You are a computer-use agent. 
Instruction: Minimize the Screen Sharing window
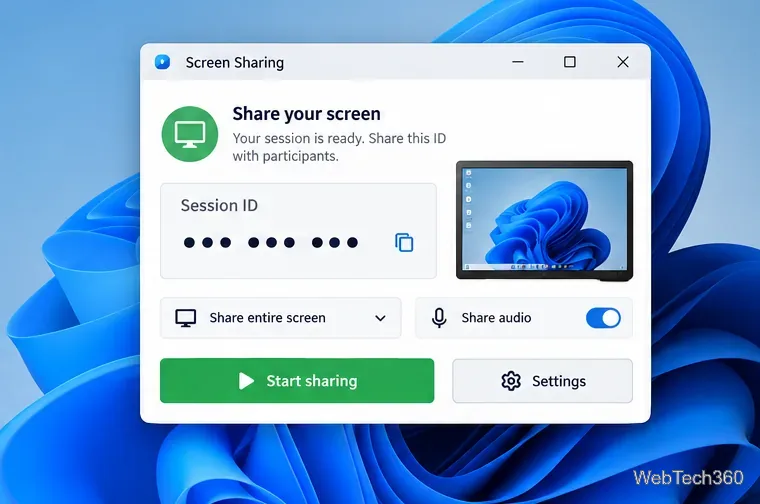point(518,62)
